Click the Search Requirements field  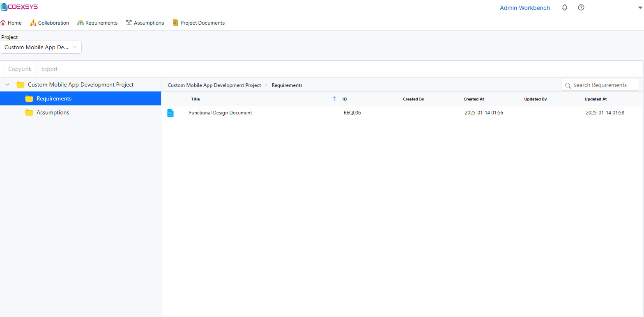pyautogui.click(x=600, y=85)
